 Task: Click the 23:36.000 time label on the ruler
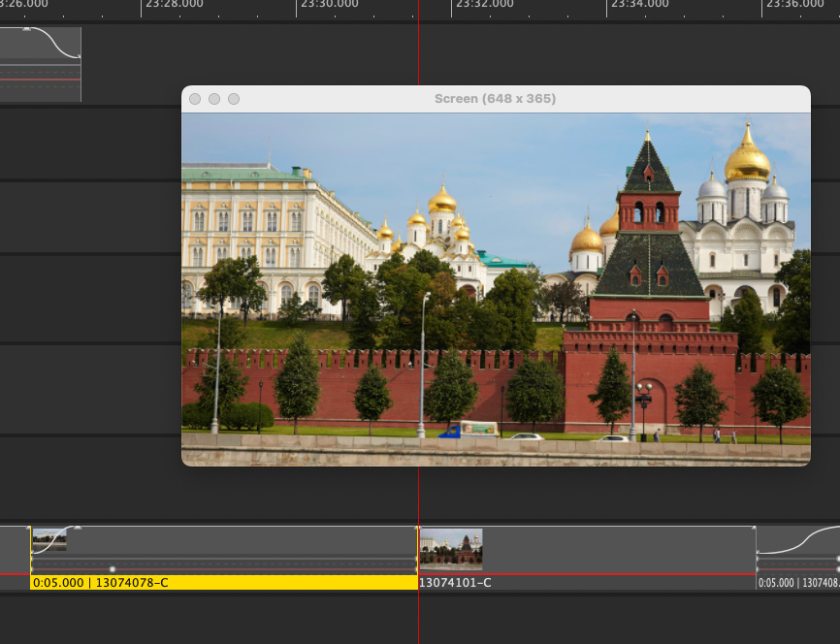[x=795, y=5]
